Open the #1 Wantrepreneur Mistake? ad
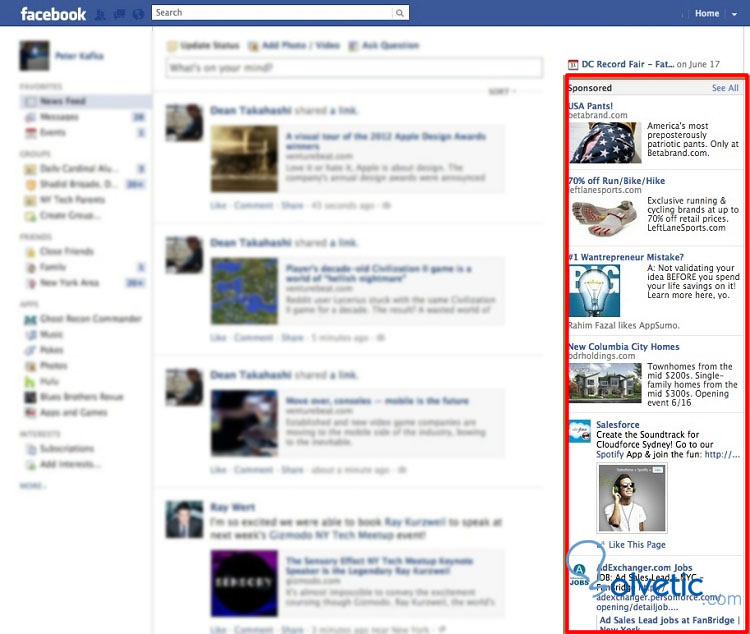This screenshot has width=750, height=634. [x=626, y=257]
